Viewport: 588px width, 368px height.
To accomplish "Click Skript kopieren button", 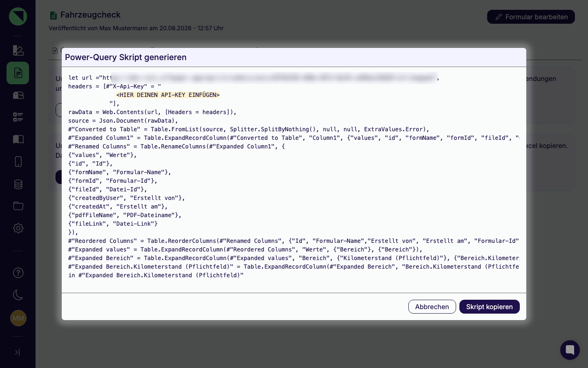I will tap(489, 307).
